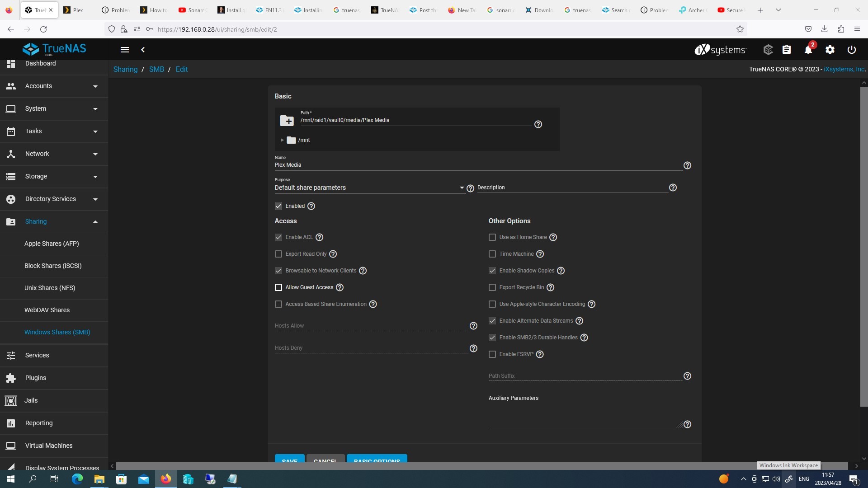
Task: Open TrueCommand status icon in header
Action: click(x=768, y=50)
